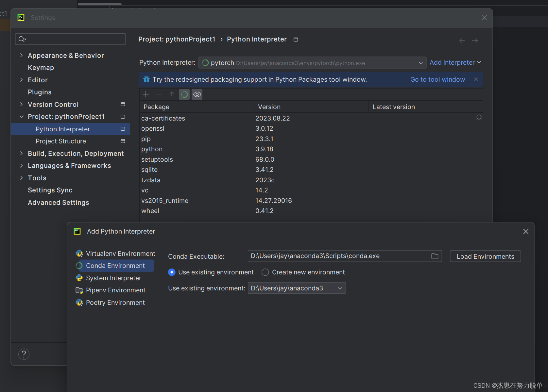Viewport: 548px width, 392px height.
Task: Open the Use existing environment dropdown
Action: pyautogui.click(x=297, y=288)
